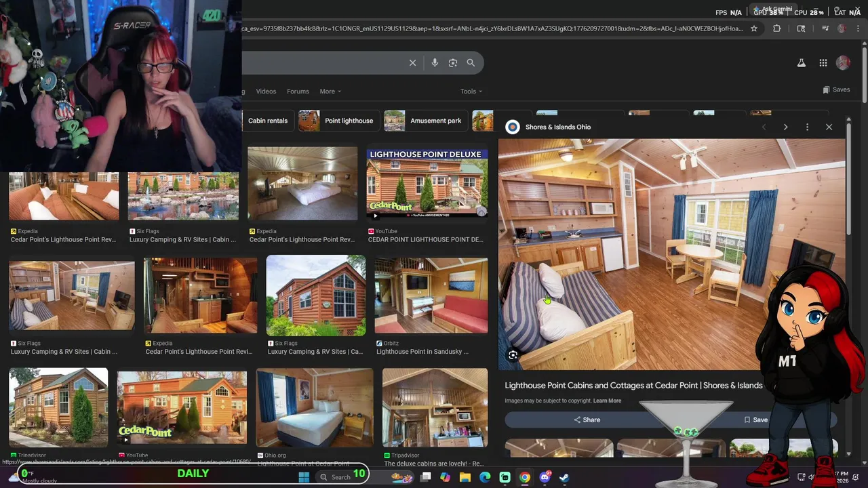Open Windows Start menu
Screen dimensions: 868x488
point(304,477)
